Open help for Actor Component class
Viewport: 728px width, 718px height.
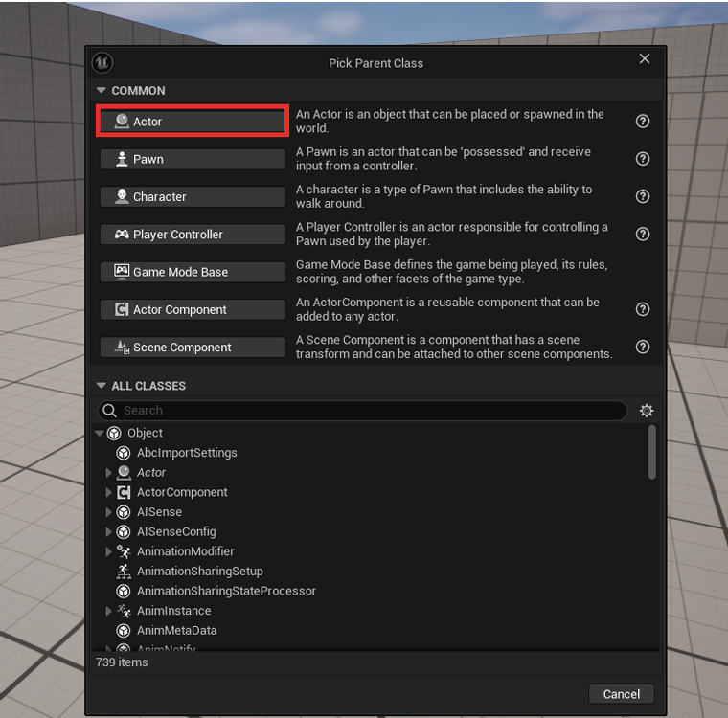tap(642, 309)
